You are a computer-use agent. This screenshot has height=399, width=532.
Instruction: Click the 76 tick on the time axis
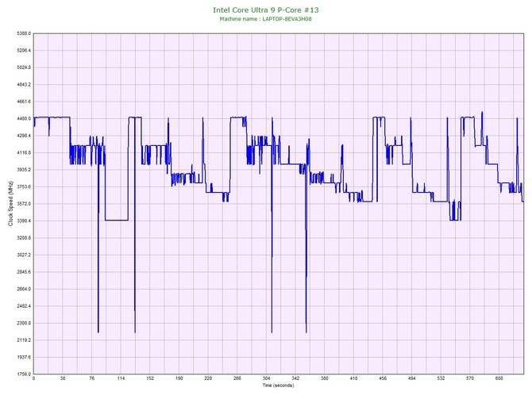click(x=91, y=378)
